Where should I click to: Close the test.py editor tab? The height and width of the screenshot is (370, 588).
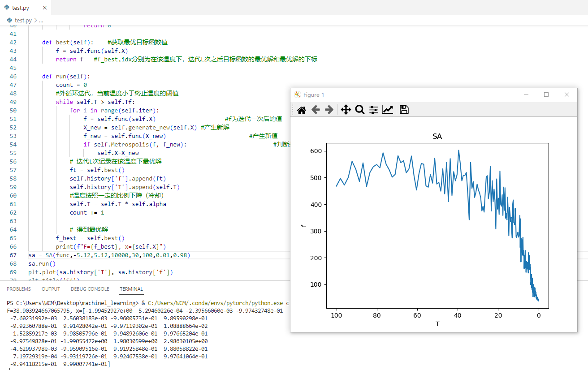pos(43,7)
